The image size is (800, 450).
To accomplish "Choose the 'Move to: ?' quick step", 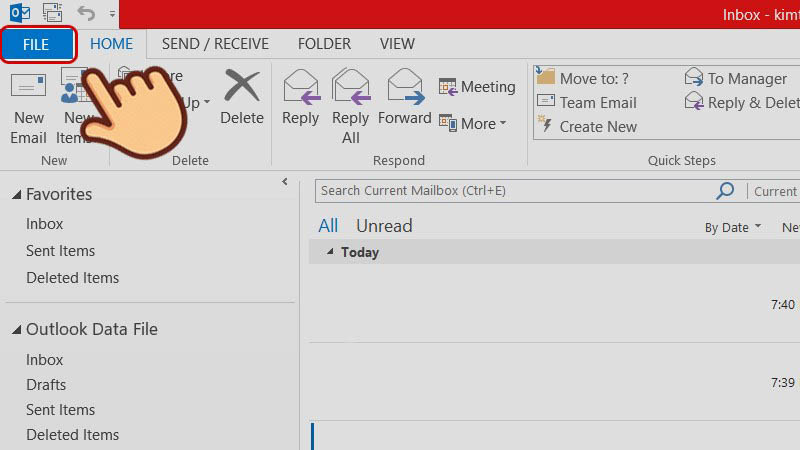I will pyautogui.click(x=583, y=78).
